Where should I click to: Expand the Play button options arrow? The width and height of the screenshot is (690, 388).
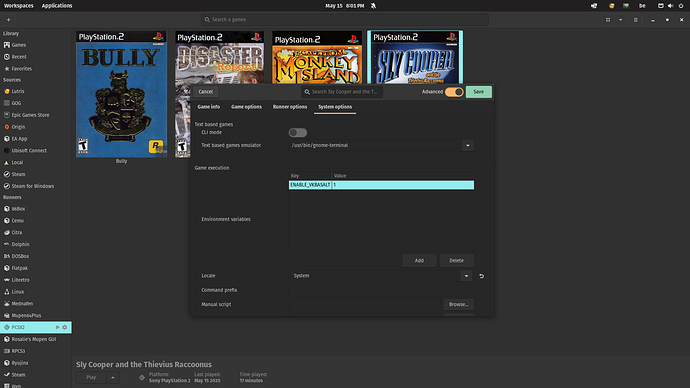point(113,377)
